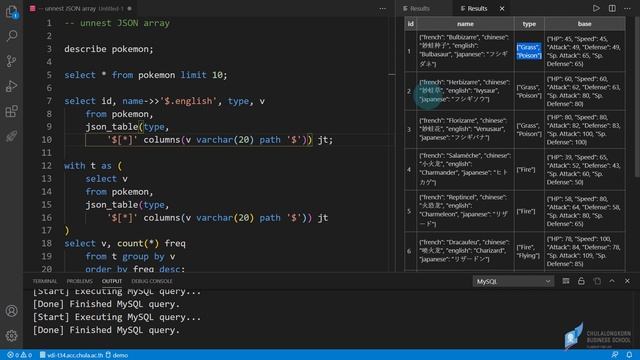The image size is (640, 360).
Task: Open the Extensions view
Action: pyautogui.click(x=11, y=111)
